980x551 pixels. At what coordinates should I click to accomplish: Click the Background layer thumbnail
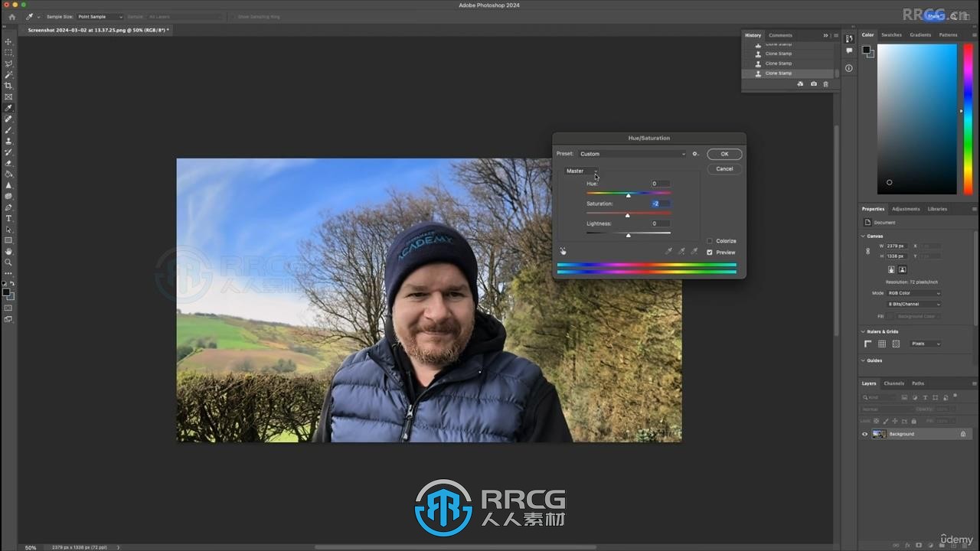[x=879, y=434]
